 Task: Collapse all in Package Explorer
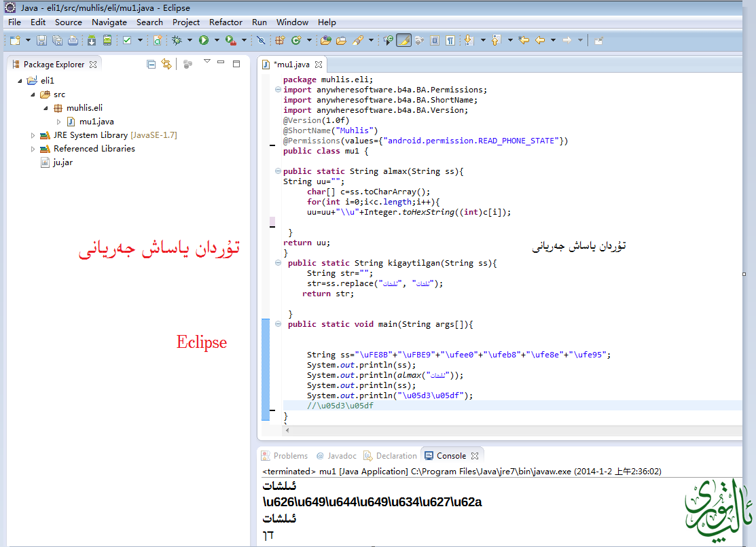click(151, 64)
